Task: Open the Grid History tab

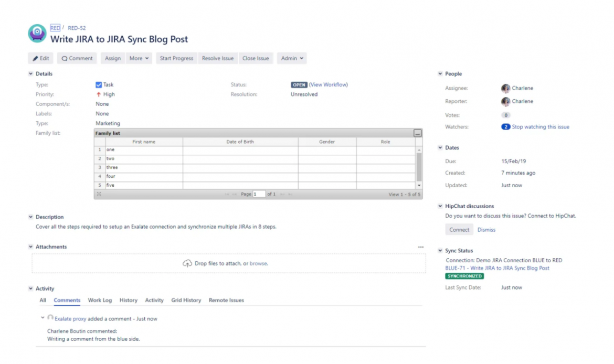Action: (x=186, y=300)
